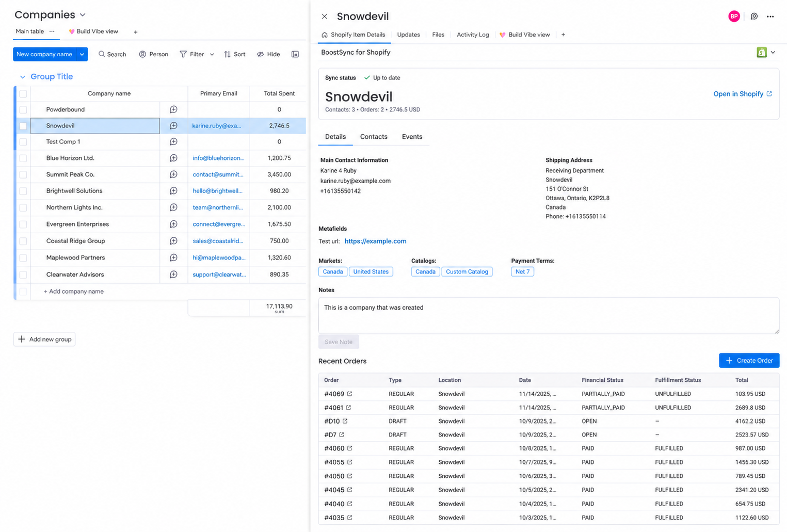
Task: Add a new item view tab
Action: click(x=563, y=35)
